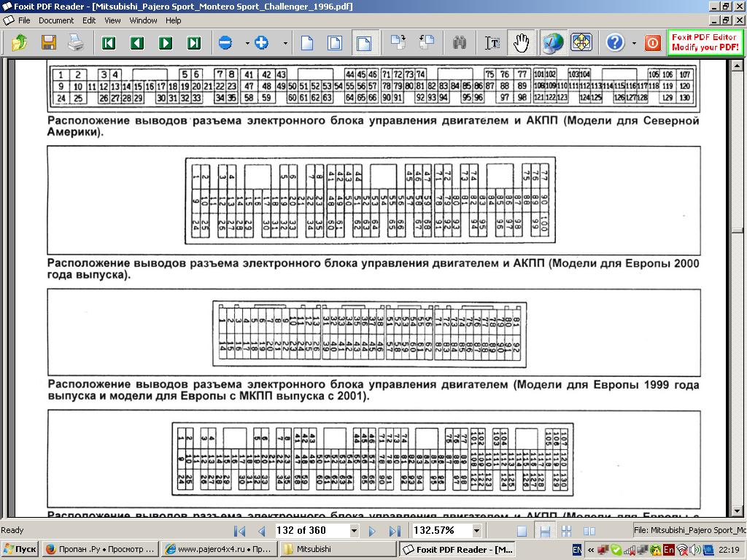
Task: Click the vertical scrollbar down arrow
Action: (738, 512)
